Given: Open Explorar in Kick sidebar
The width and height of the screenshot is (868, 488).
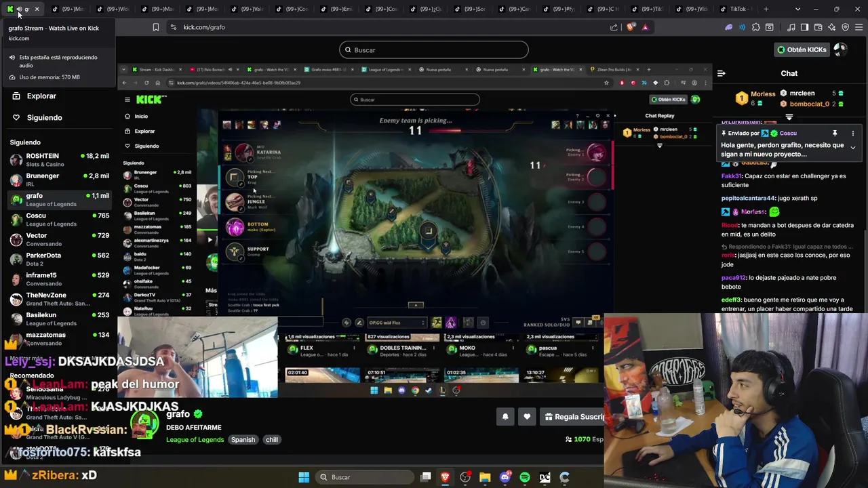Looking at the screenshot, I should pos(41,96).
